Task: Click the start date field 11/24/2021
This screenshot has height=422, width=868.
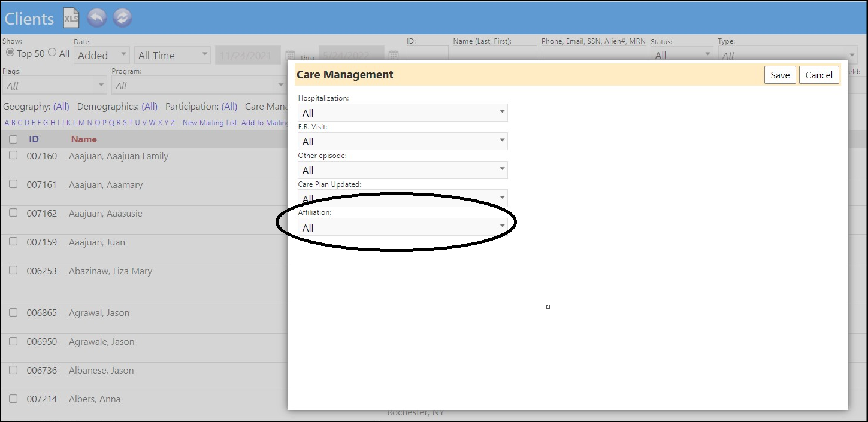Action: click(x=248, y=55)
